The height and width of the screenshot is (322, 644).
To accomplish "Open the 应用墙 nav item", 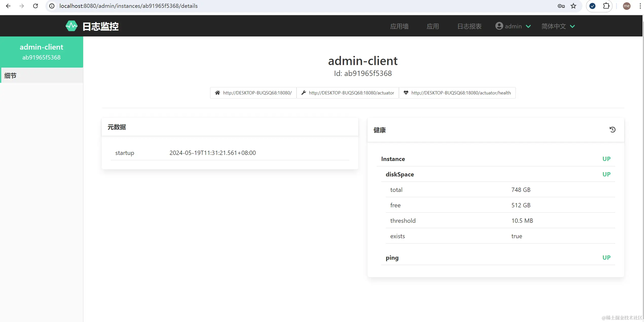I will pyautogui.click(x=399, y=26).
